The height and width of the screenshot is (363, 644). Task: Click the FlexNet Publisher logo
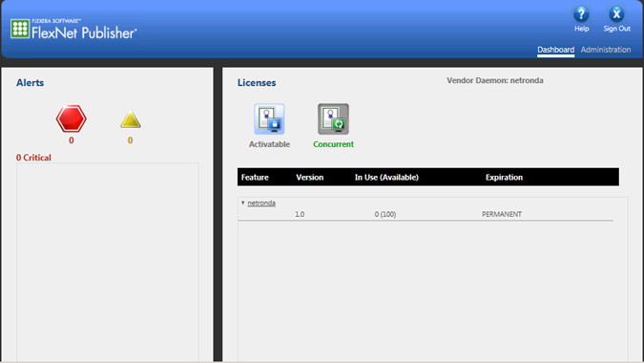click(x=73, y=30)
